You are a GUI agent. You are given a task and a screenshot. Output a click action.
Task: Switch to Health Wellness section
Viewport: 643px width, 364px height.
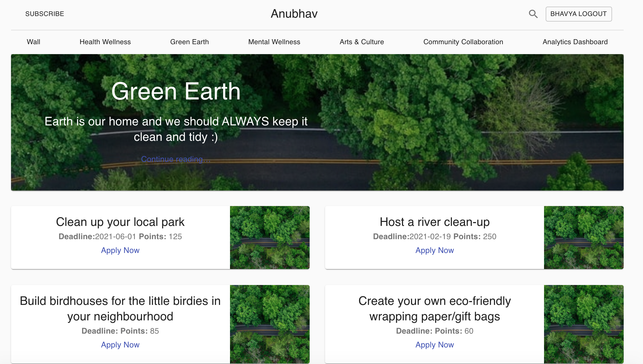tap(105, 42)
